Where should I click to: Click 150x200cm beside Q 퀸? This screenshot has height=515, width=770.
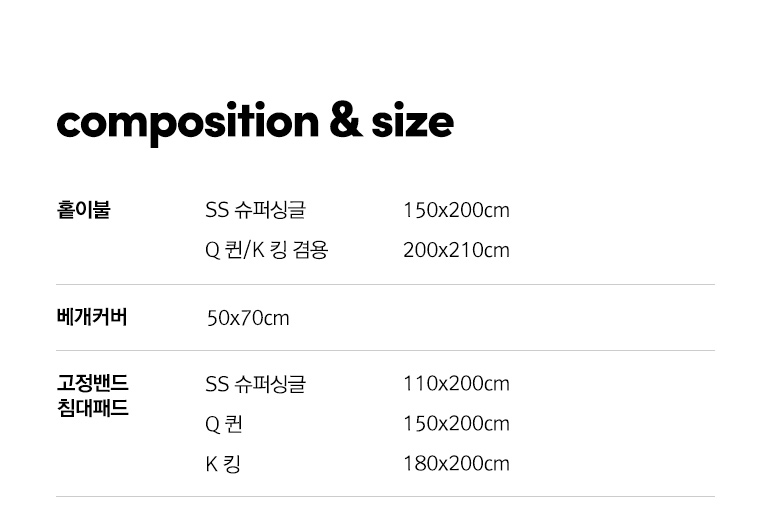[456, 424]
